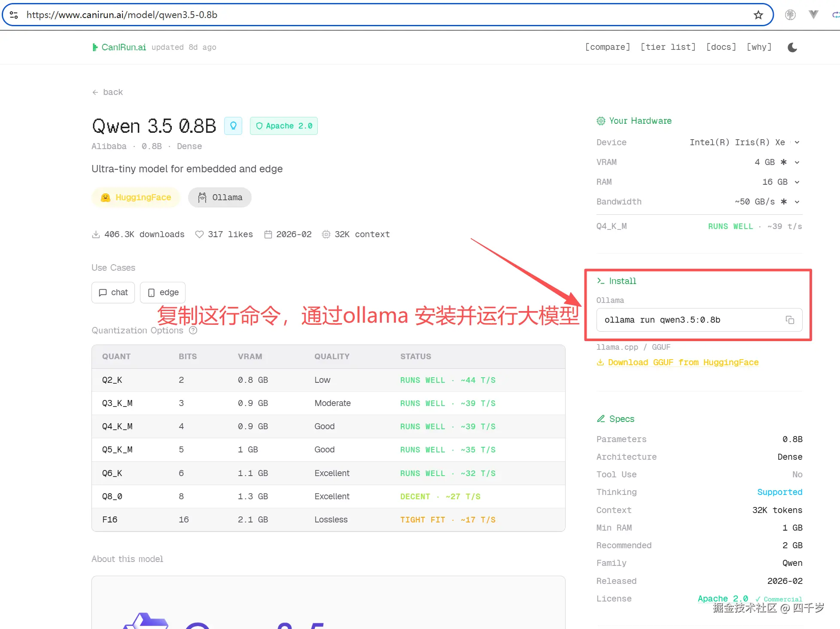Click the browser address bar URL

pyautogui.click(x=122, y=15)
